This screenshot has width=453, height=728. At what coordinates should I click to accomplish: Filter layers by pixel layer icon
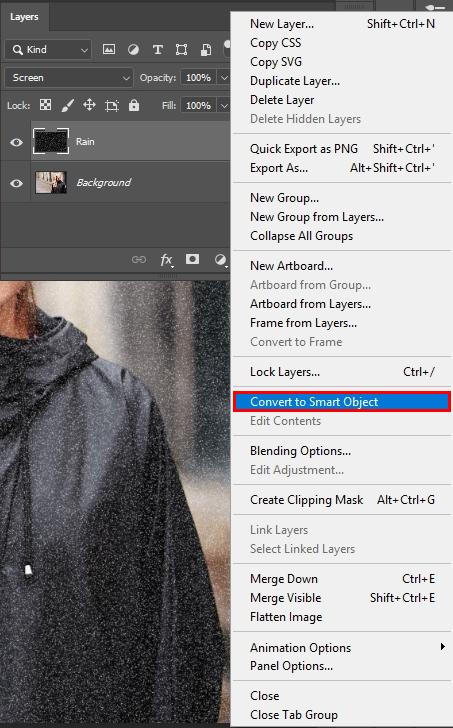pyautogui.click(x=109, y=49)
